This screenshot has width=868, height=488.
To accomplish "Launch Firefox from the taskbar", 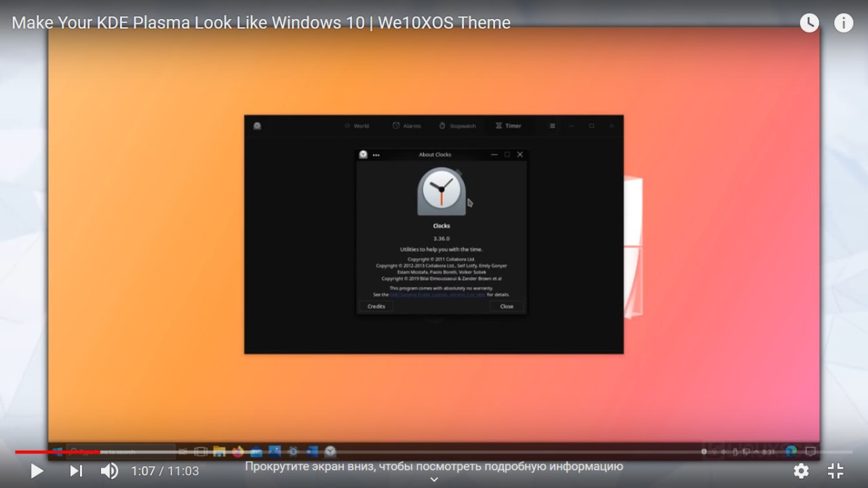I will 237,451.
